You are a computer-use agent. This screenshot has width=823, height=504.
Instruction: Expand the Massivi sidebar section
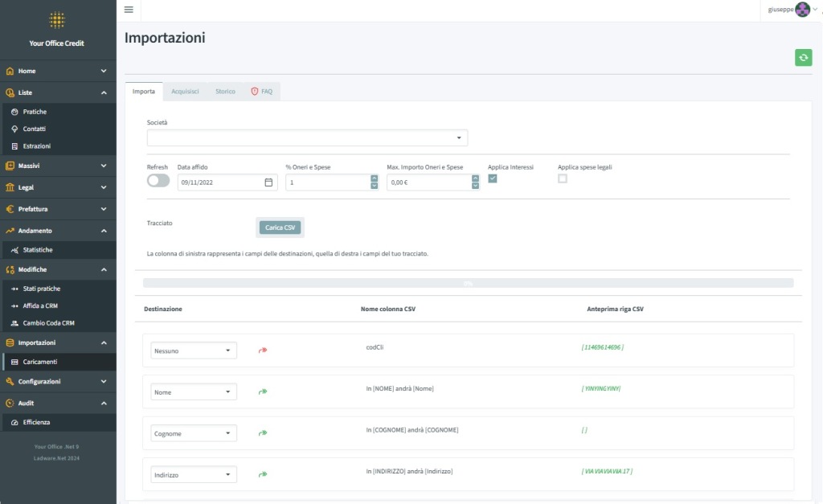58,166
